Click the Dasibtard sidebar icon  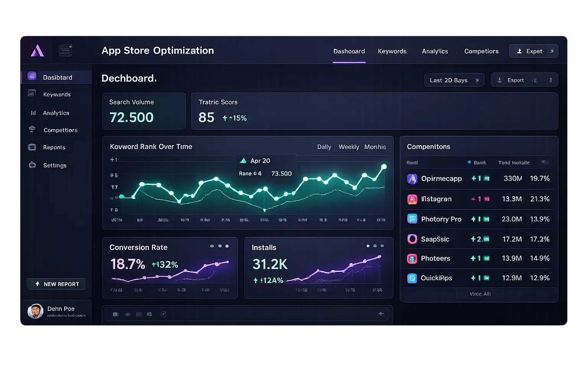pos(32,77)
